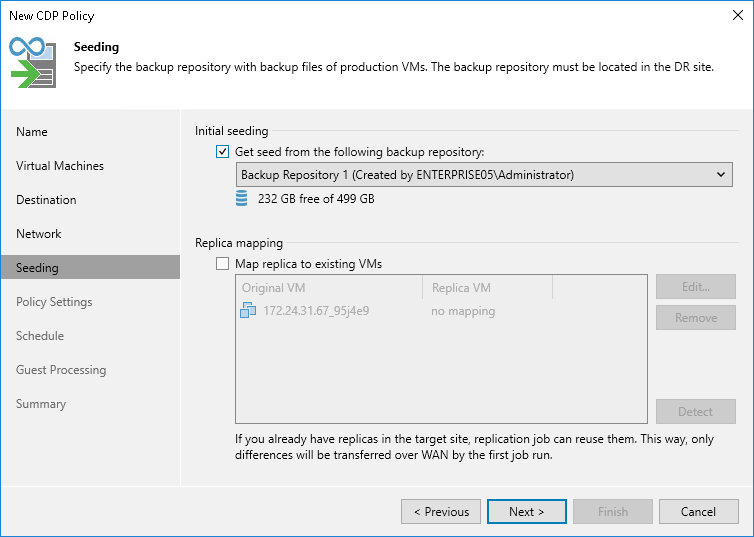Click the 'no mapping' cell
The height and width of the screenshot is (537, 754).
pos(463,311)
